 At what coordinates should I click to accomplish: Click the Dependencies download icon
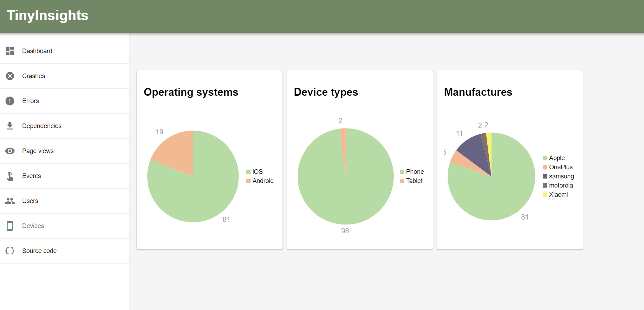pos(10,126)
